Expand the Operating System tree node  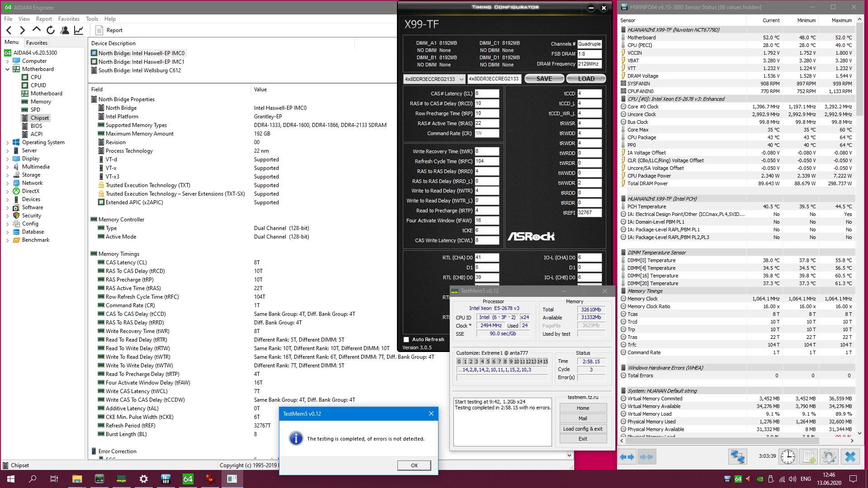[7, 142]
